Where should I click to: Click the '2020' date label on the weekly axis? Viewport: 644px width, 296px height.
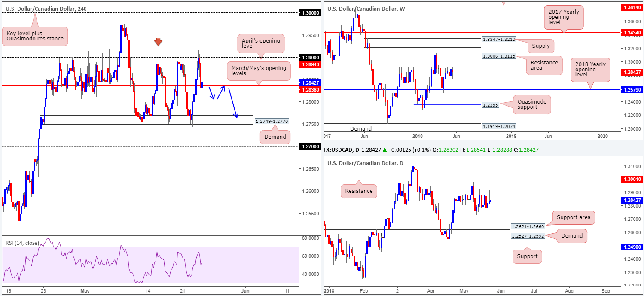pos(603,136)
